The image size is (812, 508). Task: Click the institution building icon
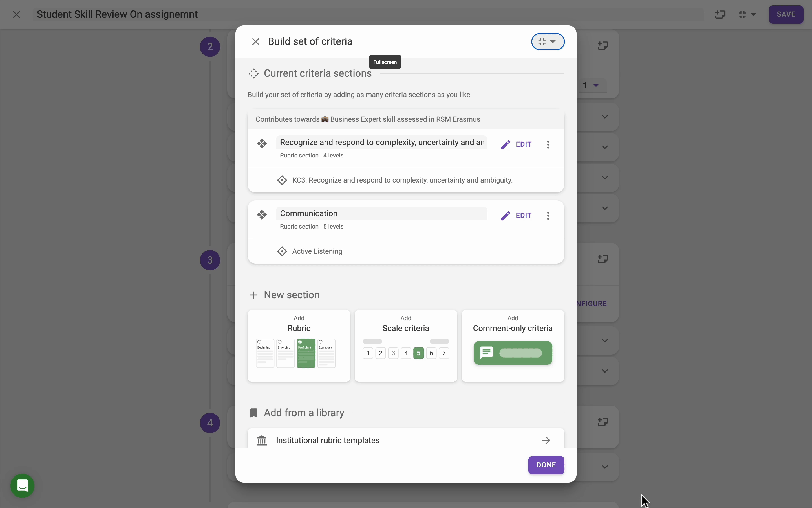262,440
